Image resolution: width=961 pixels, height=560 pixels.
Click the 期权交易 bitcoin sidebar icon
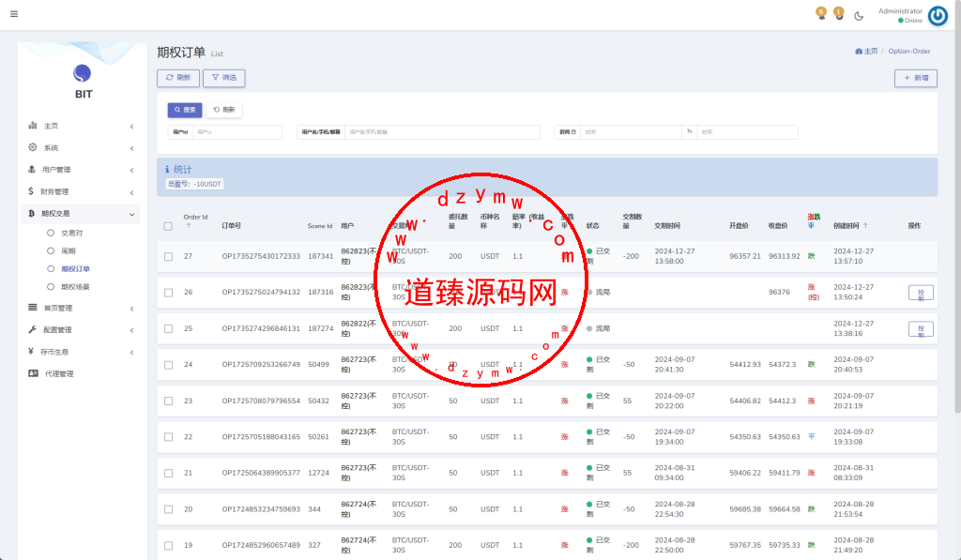(31, 213)
